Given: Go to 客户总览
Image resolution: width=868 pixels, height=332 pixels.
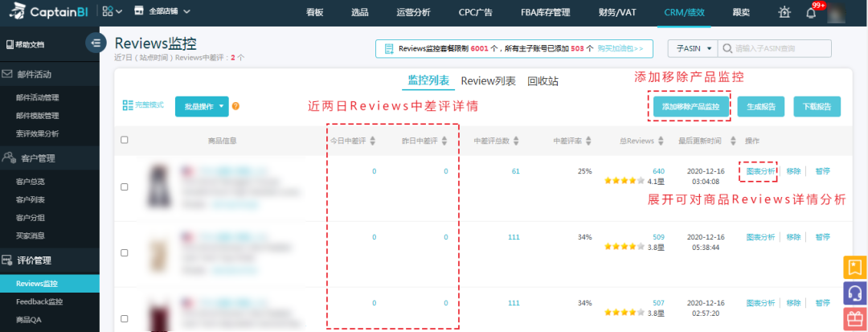Looking at the screenshot, I should tap(31, 182).
